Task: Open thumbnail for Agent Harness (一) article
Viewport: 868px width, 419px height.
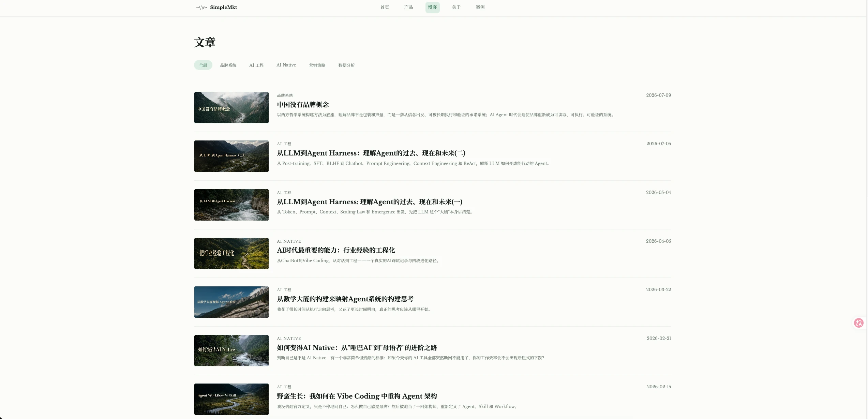Action: [231, 205]
